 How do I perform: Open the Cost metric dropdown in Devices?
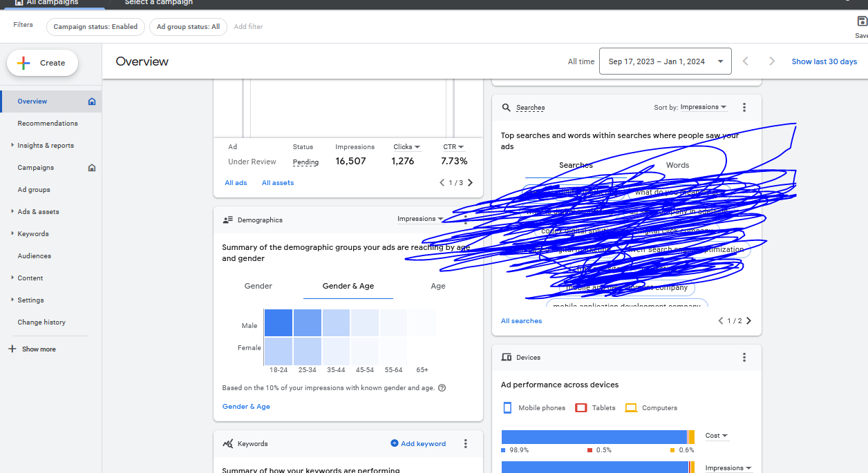point(717,436)
